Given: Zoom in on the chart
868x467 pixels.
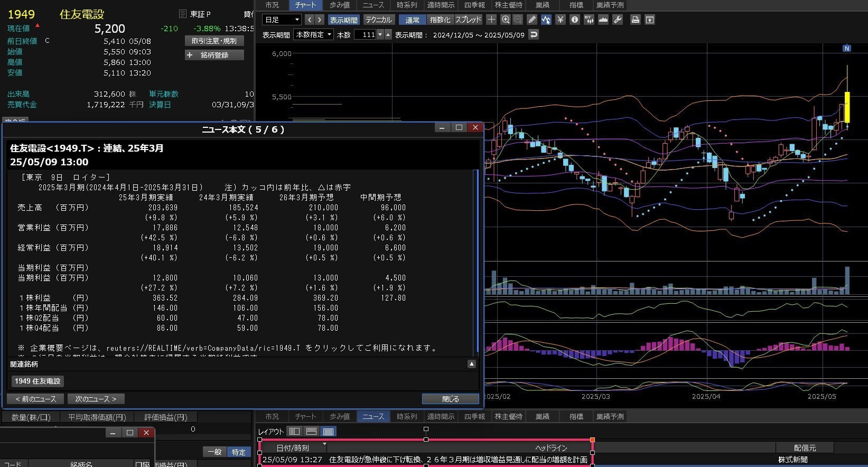Looking at the screenshot, I should 506,20.
